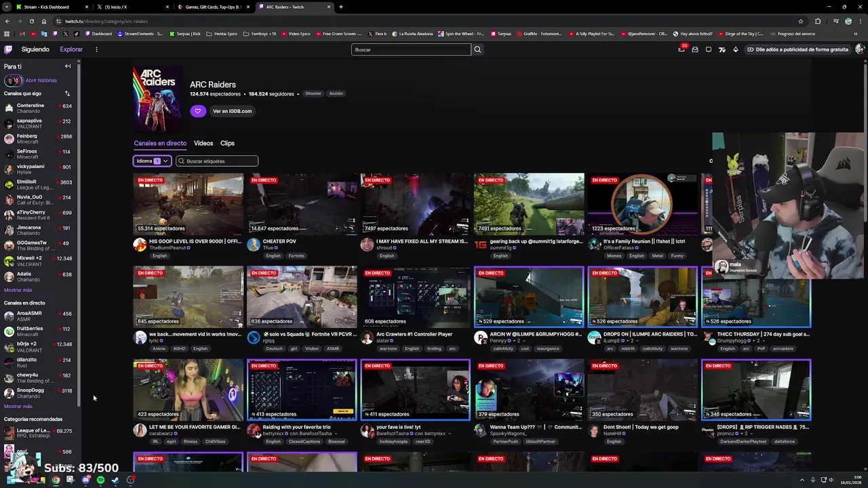The image size is (868, 488).
Task: Click the ad-free Turbo promo button
Action: pos(797,49)
